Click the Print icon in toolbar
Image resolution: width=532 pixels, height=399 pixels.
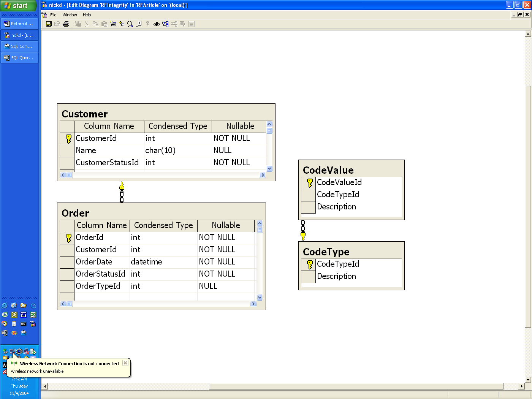[66, 24]
